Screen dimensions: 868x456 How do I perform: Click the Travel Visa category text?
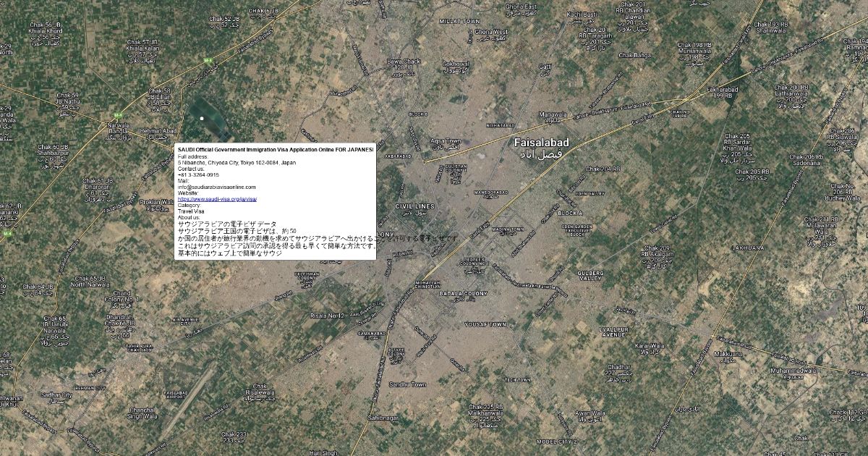(191, 211)
